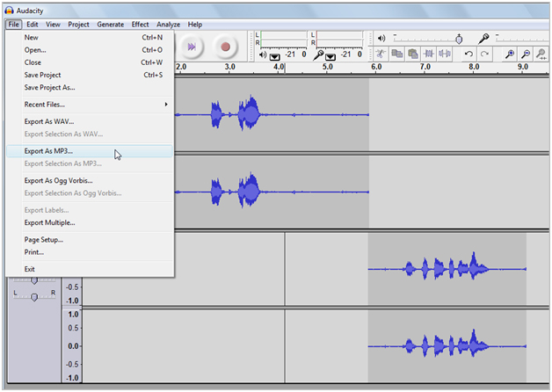Open the Effect menu
The height and width of the screenshot is (392, 552).
point(140,25)
